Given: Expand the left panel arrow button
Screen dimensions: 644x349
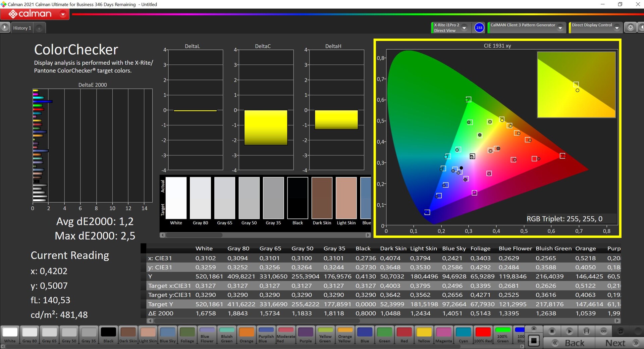Looking at the screenshot, I should click(x=5, y=27).
